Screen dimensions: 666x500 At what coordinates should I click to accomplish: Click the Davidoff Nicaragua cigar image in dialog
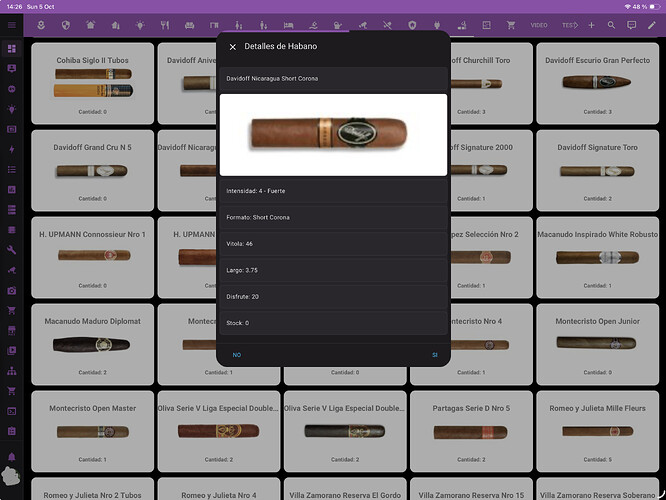(x=333, y=135)
